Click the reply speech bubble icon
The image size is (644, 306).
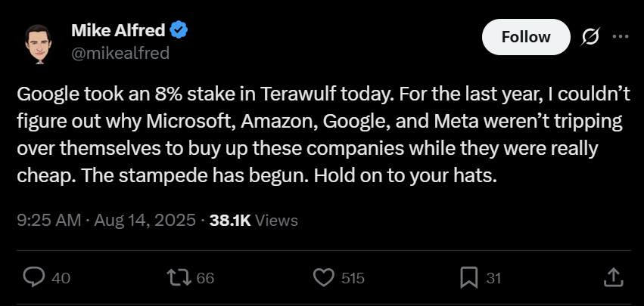(x=35, y=277)
